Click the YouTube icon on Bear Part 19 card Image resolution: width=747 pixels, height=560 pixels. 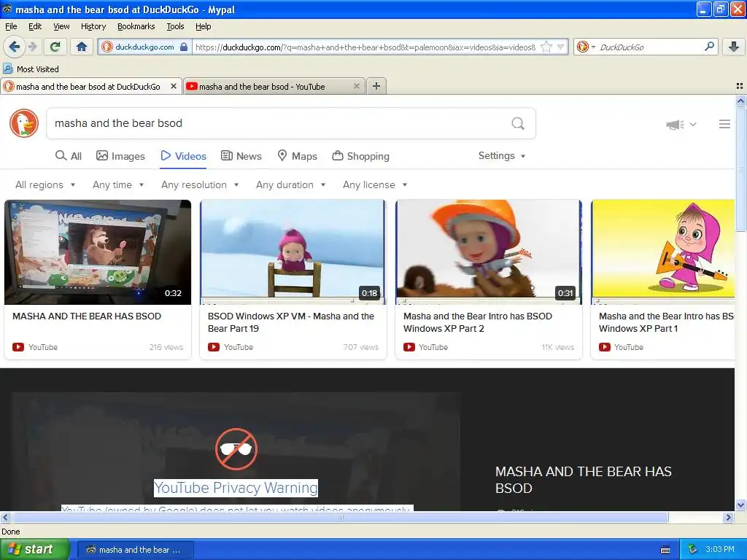point(214,347)
